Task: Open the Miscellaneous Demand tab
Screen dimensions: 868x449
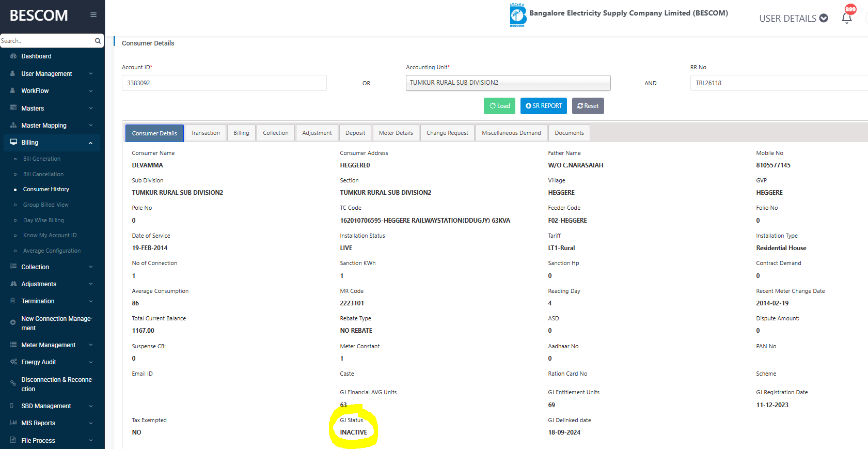Action: pyautogui.click(x=511, y=133)
